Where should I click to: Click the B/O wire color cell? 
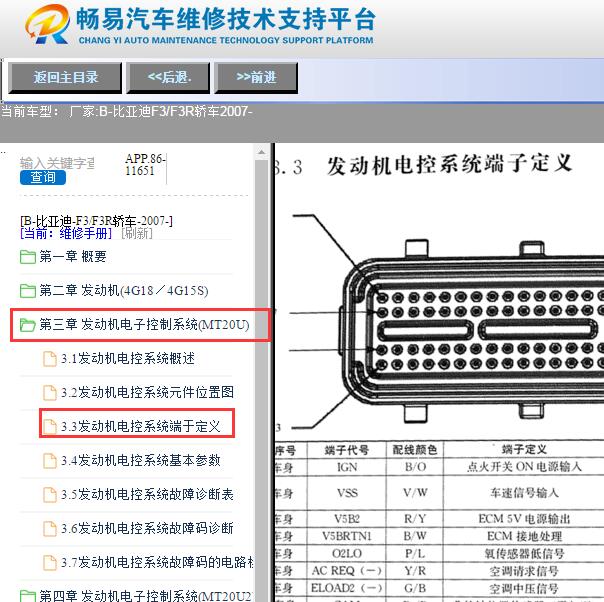415,467
